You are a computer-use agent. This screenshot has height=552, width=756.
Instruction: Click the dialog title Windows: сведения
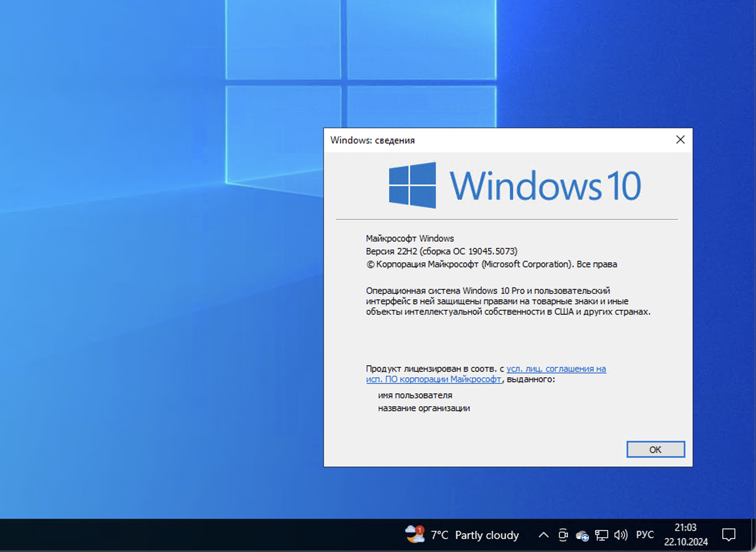coord(372,141)
